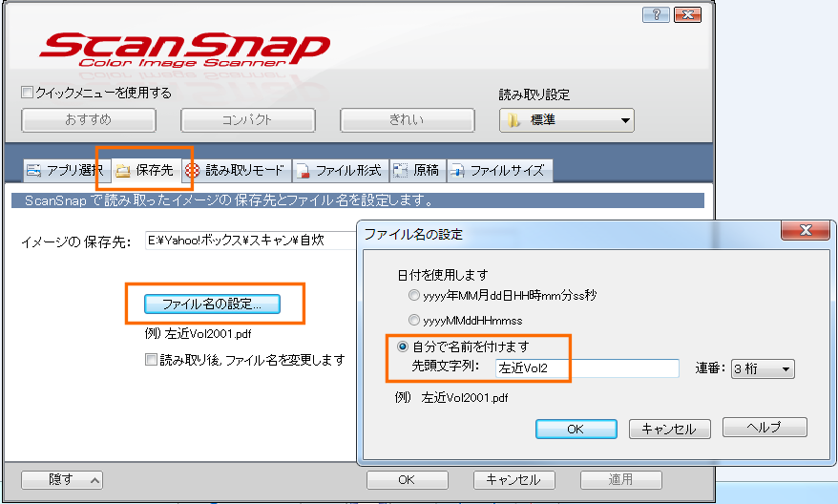
Task: Choose the yyyyMMddHHmmss radio option
Action: [414, 321]
